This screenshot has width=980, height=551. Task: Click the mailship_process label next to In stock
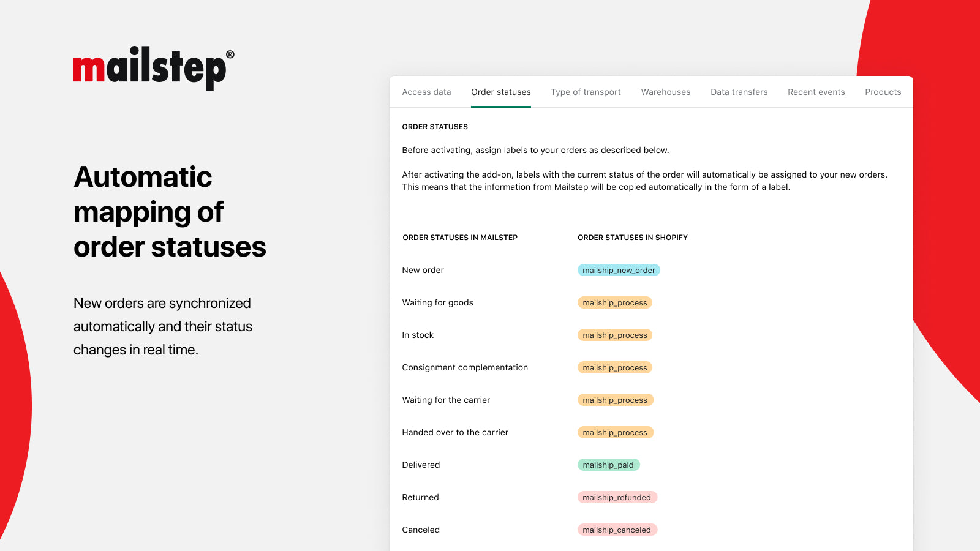coord(615,335)
